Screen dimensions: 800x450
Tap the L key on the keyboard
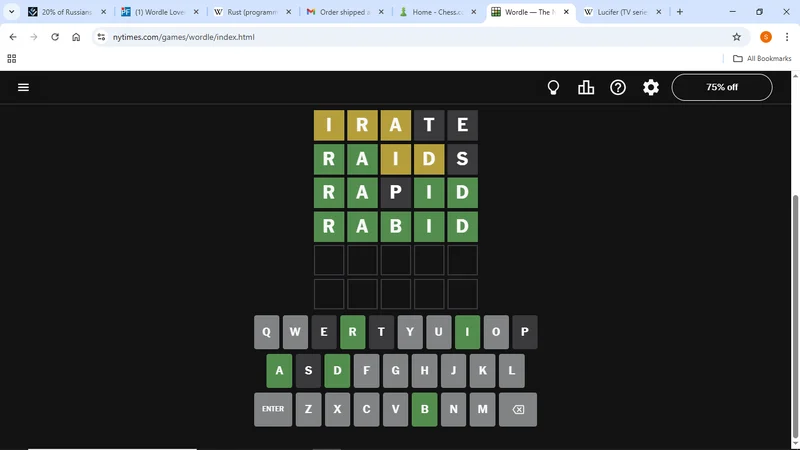[x=512, y=370]
